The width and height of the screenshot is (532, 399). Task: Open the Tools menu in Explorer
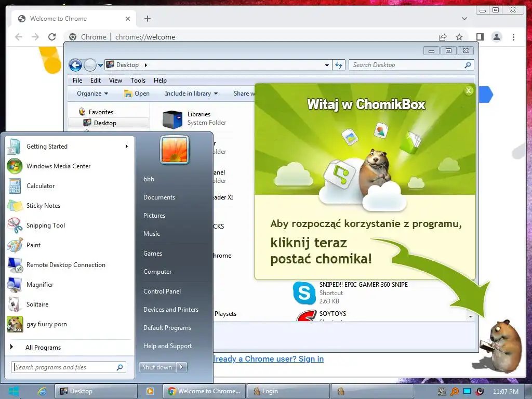138,81
